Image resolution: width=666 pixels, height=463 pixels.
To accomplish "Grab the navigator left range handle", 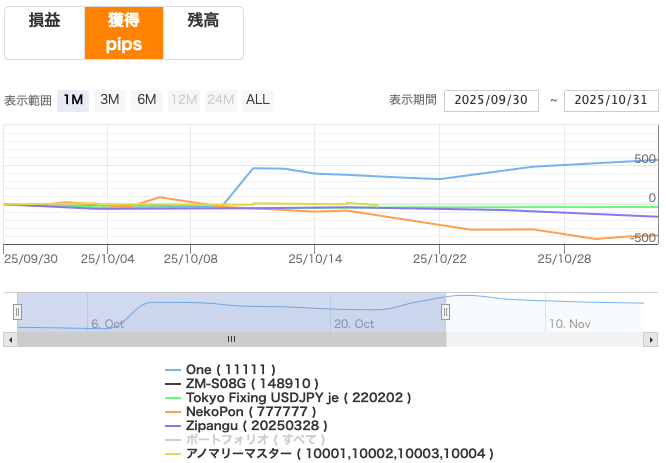I will [17, 312].
